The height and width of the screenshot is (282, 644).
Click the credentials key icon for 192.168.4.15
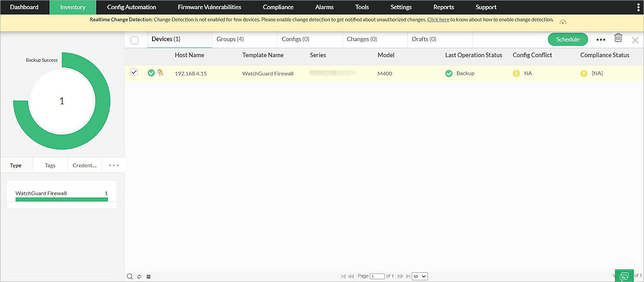tap(161, 73)
